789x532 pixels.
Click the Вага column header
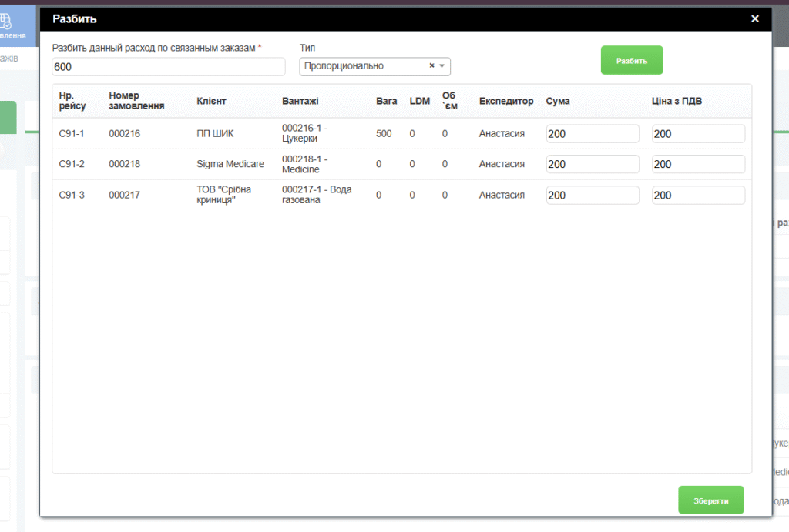(386, 101)
